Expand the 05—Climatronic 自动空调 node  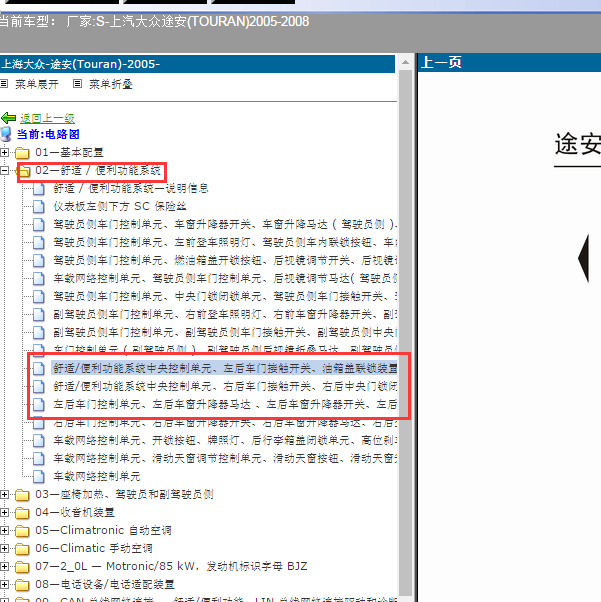(4, 531)
